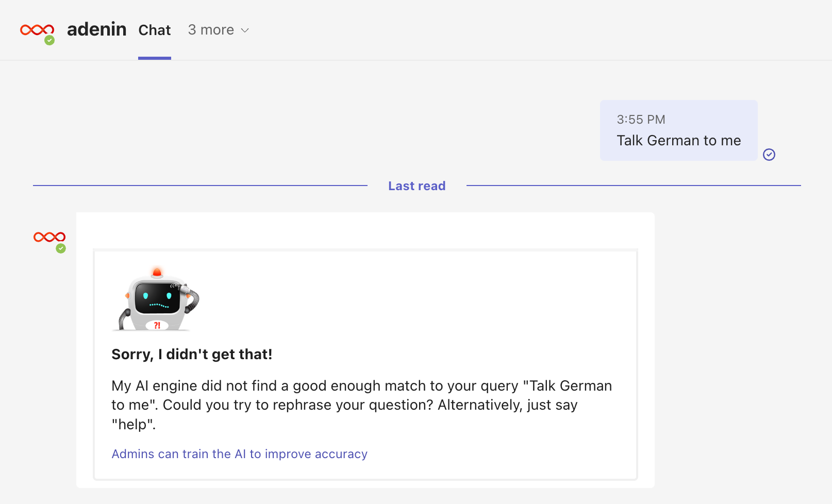Viewport: 832px width, 504px height.
Task: Click the 3:55 PM message timestamp
Action: pos(641,120)
